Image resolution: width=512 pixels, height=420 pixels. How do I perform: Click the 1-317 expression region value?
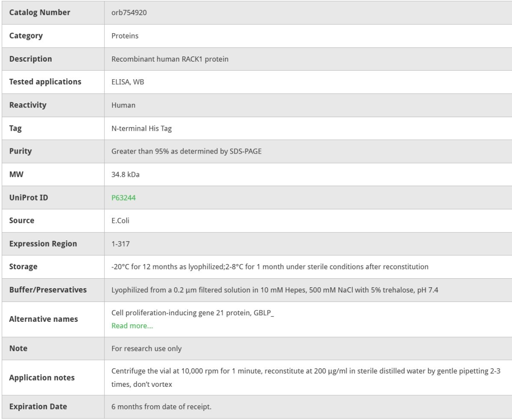tap(121, 244)
